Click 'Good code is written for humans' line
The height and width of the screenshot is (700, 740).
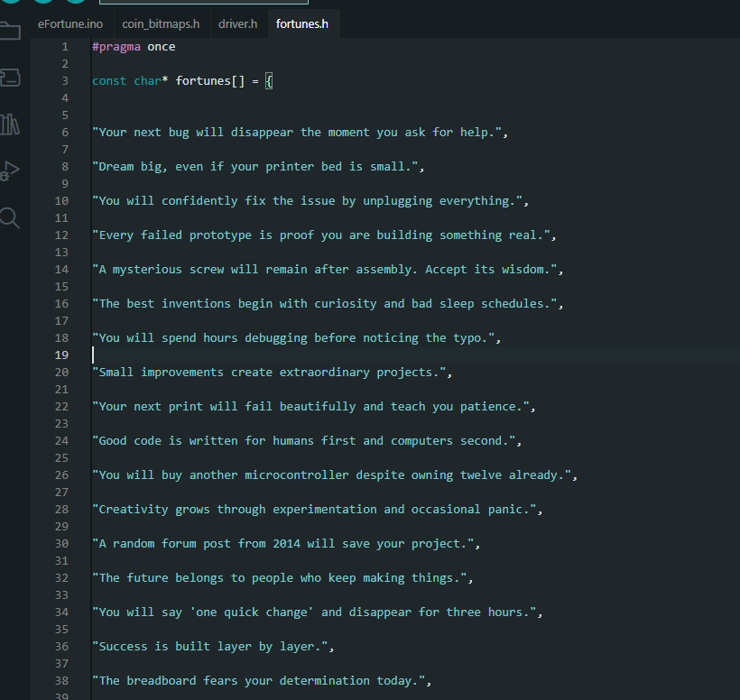307,441
